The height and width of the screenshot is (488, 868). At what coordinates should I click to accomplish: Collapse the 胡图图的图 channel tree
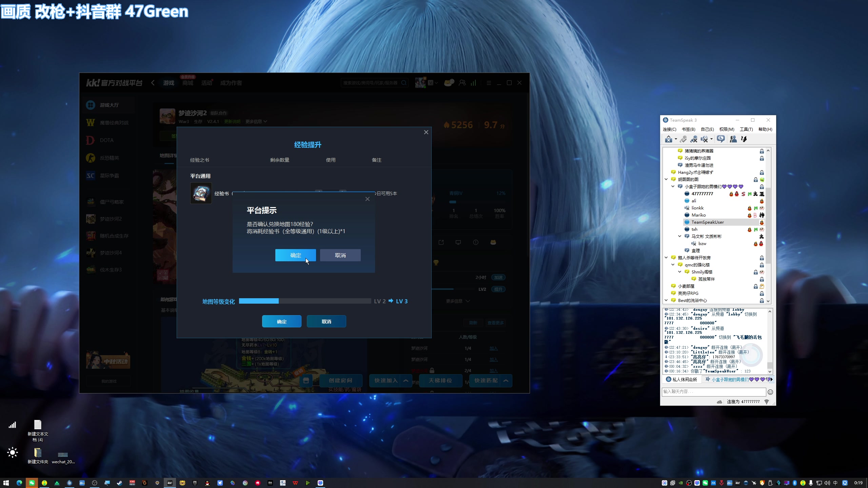pyautogui.click(x=666, y=179)
